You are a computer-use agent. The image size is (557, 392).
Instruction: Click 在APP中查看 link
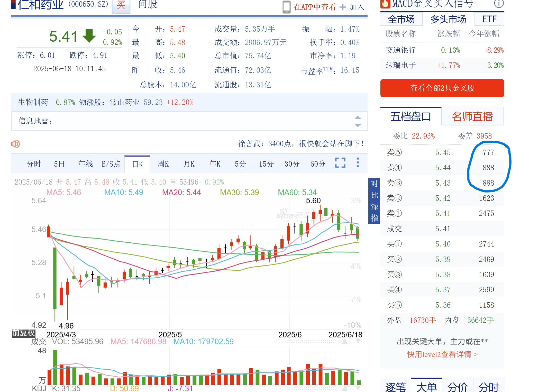pyautogui.click(x=315, y=7)
